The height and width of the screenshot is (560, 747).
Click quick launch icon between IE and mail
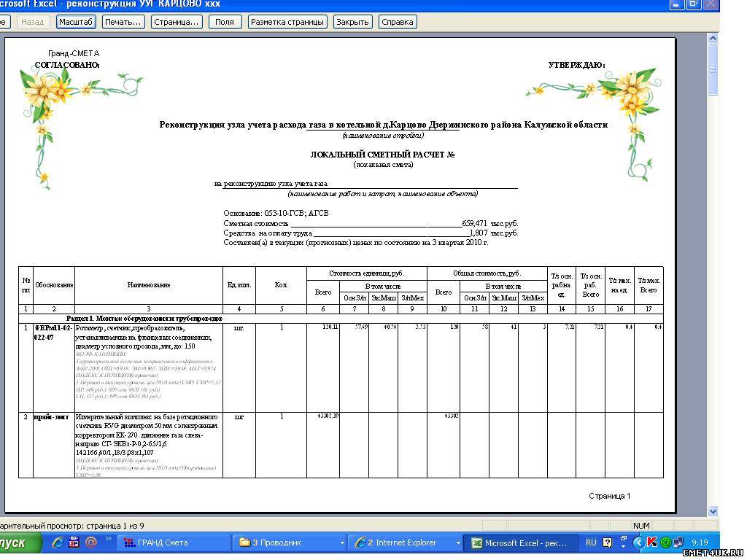(x=74, y=542)
